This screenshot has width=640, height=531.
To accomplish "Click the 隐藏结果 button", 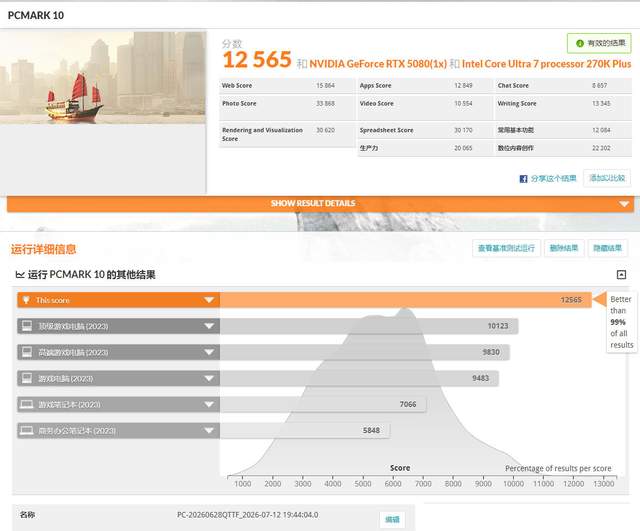I will (x=607, y=248).
